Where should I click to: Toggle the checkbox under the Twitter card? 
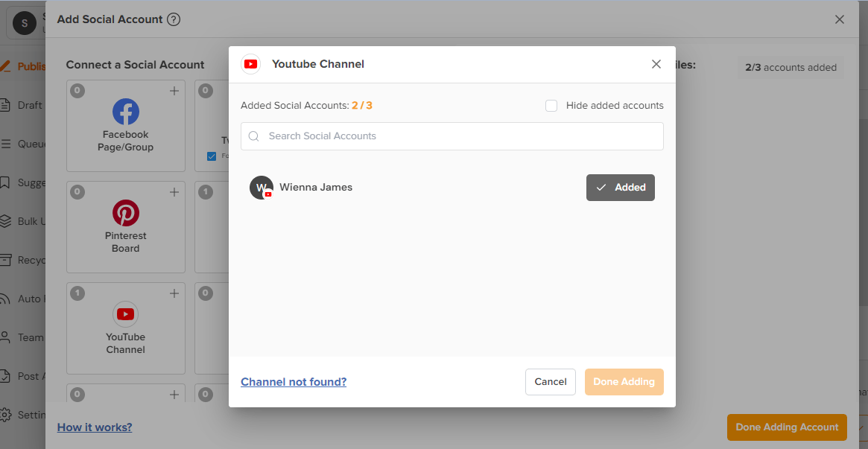tap(212, 156)
